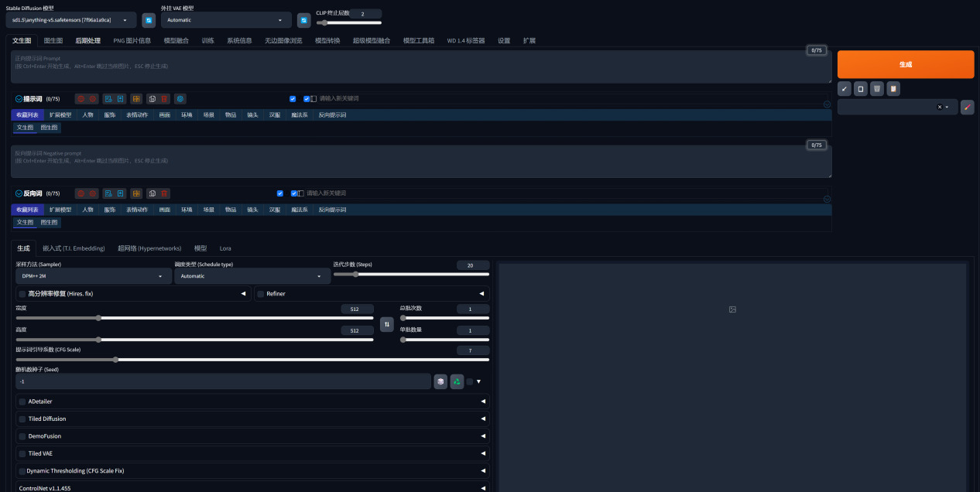Click trash icon below Generate button
980x492 pixels.
pyautogui.click(x=877, y=89)
